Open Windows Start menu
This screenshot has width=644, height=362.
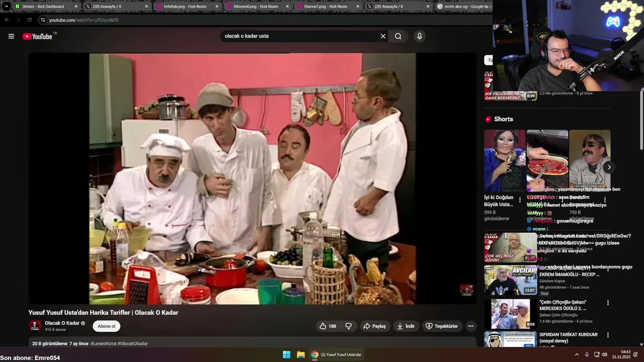[286, 354]
